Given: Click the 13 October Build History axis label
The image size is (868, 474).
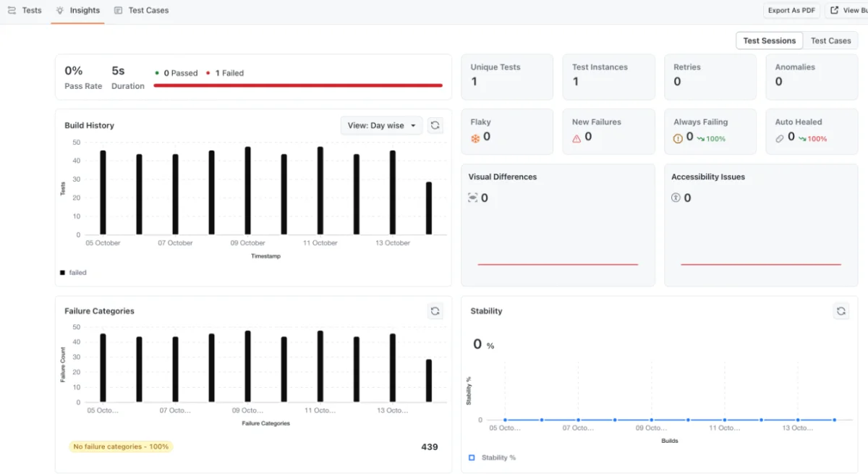Looking at the screenshot, I should coord(393,243).
